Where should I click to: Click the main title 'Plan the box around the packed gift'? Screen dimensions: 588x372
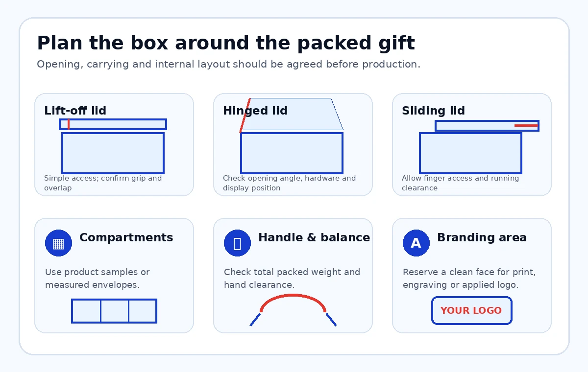[226, 44]
